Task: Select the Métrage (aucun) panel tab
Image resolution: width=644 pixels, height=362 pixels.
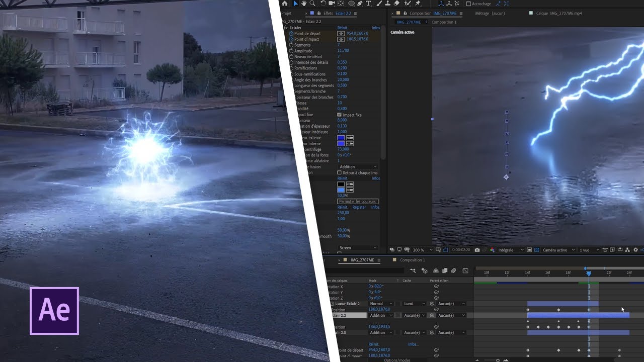Action: pyautogui.click(x=490, y=13)
